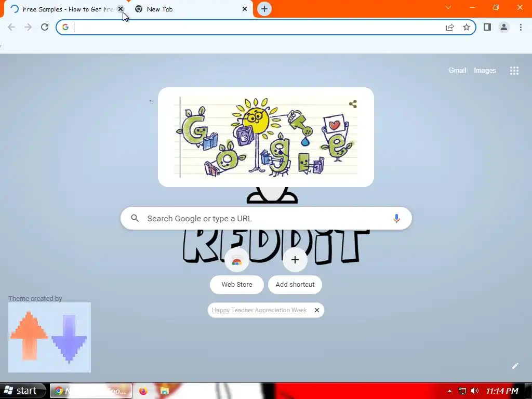
Task: Open the Google apps grid
Action: (x=514, y=70)
